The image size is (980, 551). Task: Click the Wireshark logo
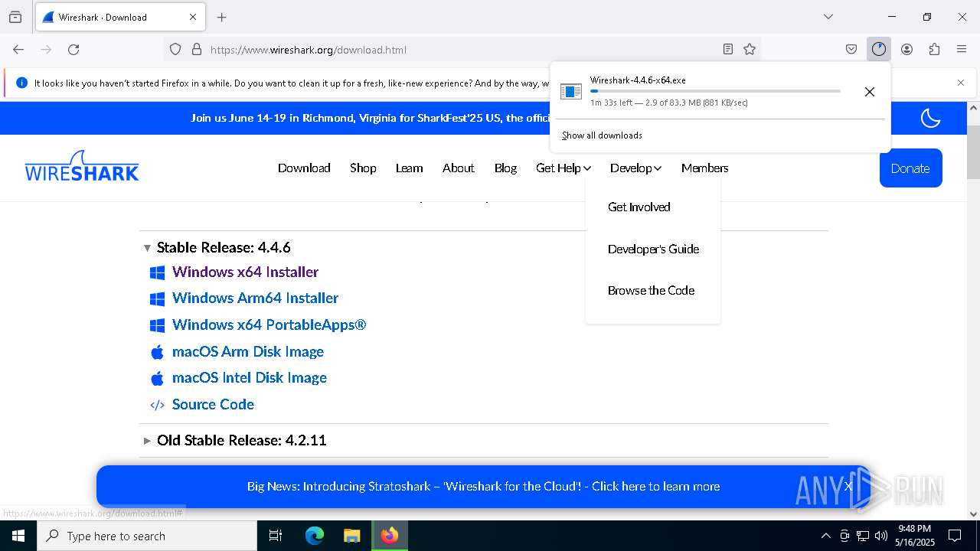(x=82, y=166)
